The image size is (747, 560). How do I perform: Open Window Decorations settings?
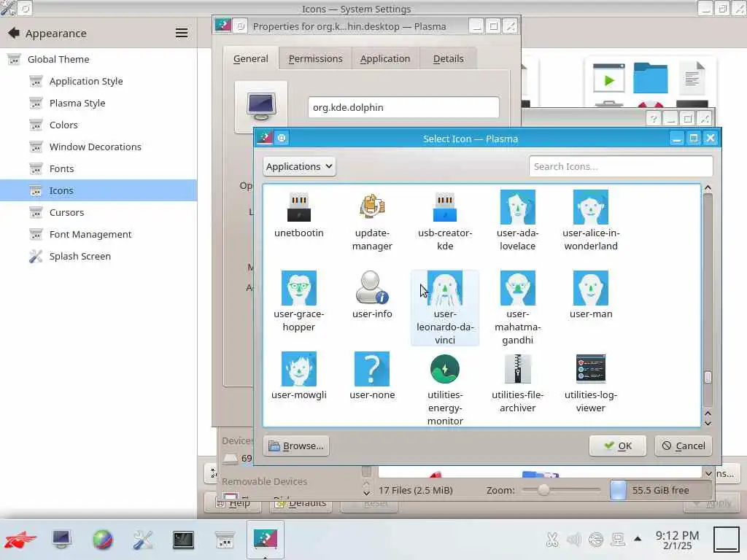click(98, 147)
